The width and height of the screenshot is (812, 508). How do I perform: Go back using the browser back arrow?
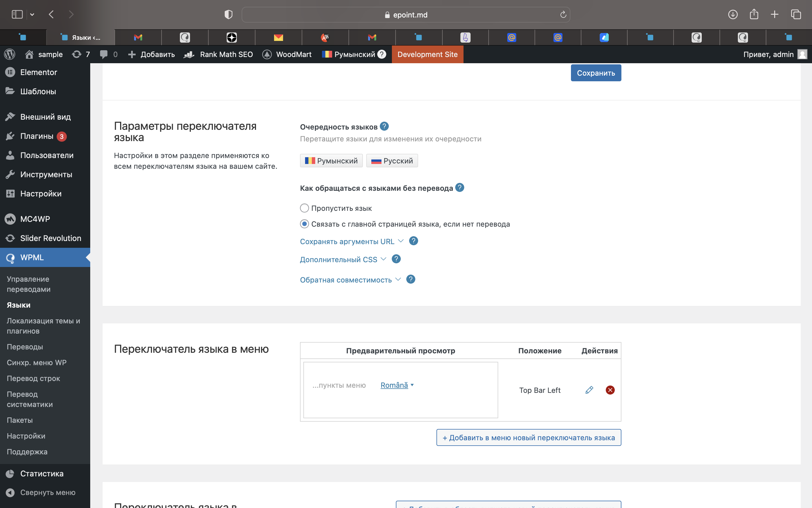(51, 14)
